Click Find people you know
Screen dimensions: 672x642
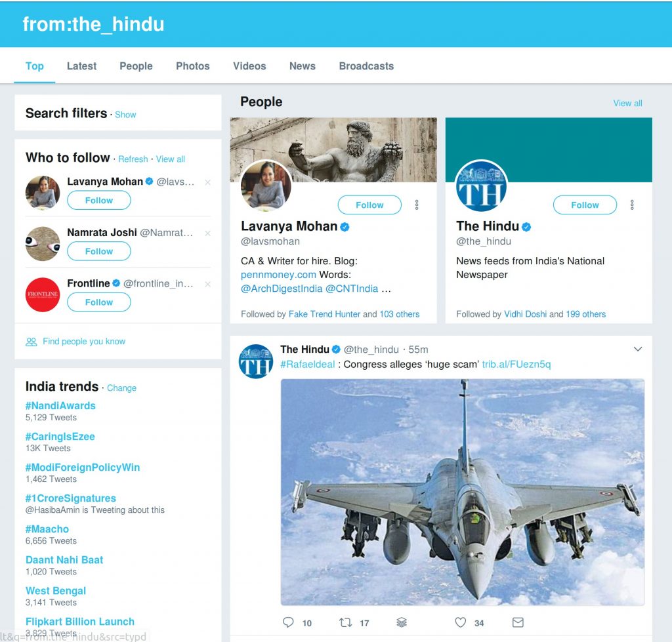[83, 342]
